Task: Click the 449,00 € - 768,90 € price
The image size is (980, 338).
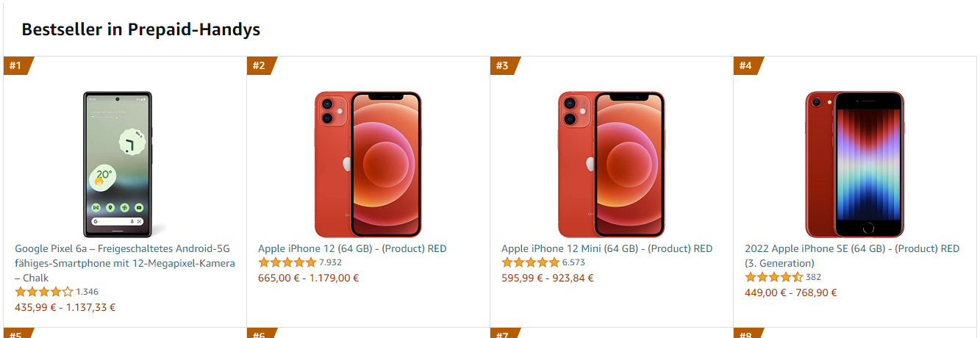Action: 790,292
